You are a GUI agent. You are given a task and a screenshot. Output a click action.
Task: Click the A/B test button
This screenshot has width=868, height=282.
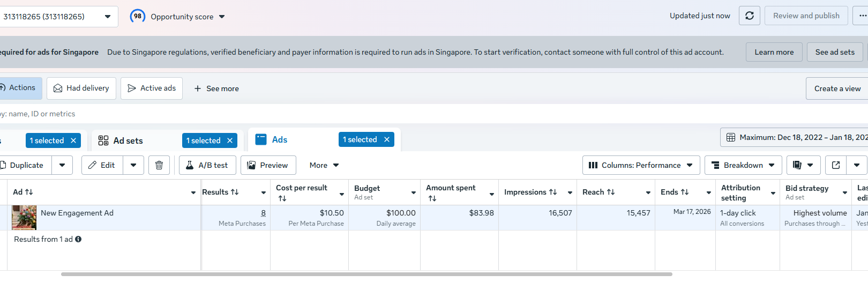click(207, 165)
